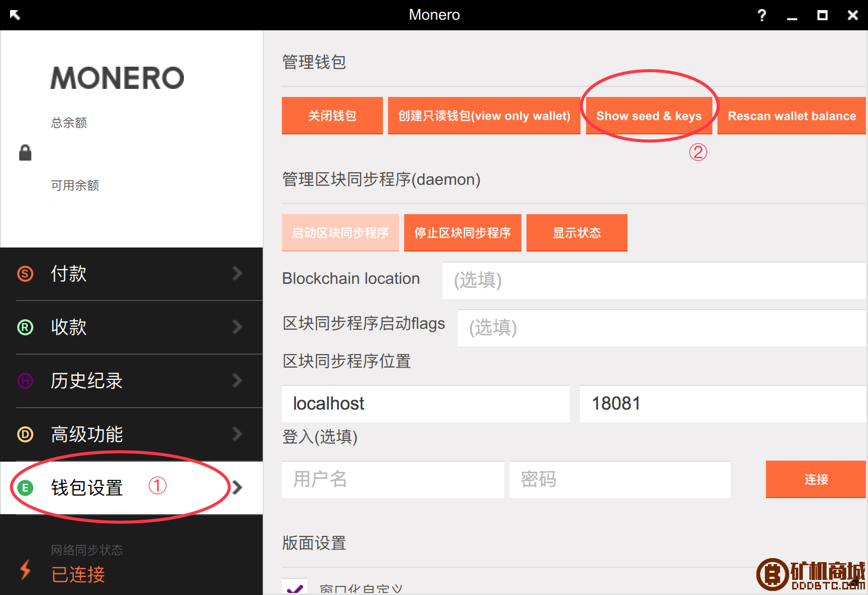Click the 网络同步状态 label
The image size is (868, 595).
(x=87, y=550)
